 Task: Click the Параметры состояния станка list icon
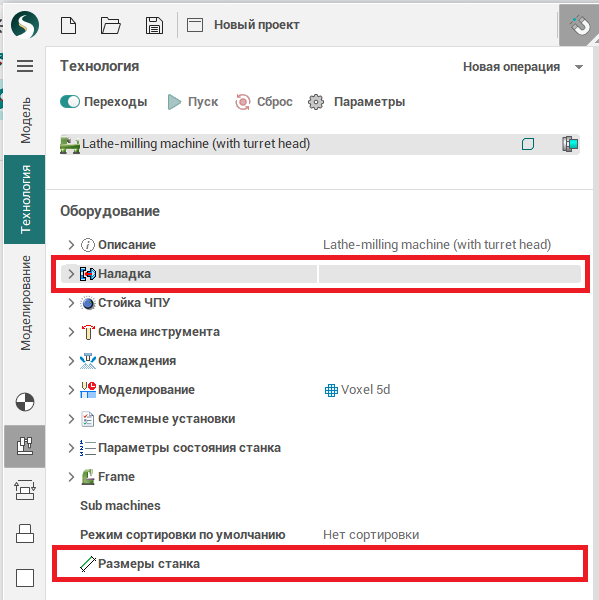coord(88,448)
